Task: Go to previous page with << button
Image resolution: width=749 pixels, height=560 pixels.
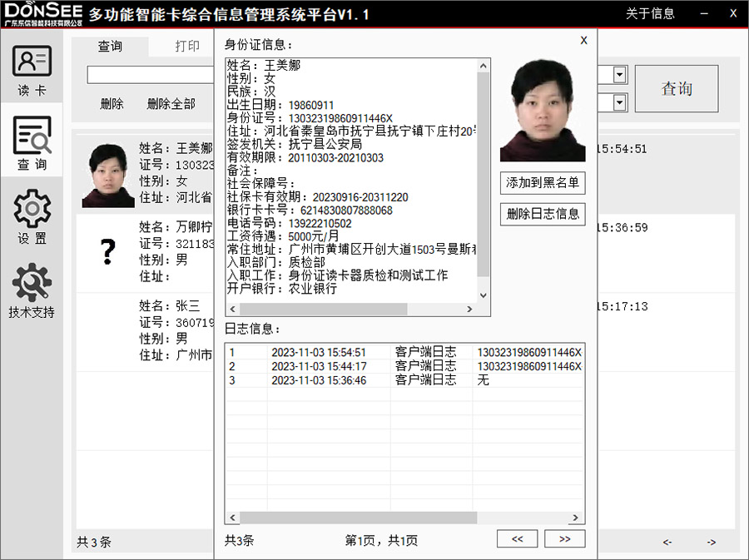Action: pos(517,538)
